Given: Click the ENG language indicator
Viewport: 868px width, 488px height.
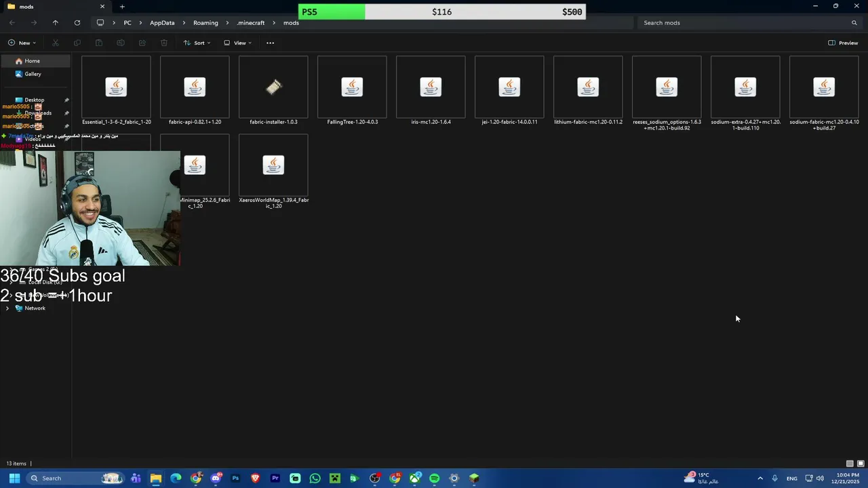Looking at the screenshot, I should click(792, 479).
